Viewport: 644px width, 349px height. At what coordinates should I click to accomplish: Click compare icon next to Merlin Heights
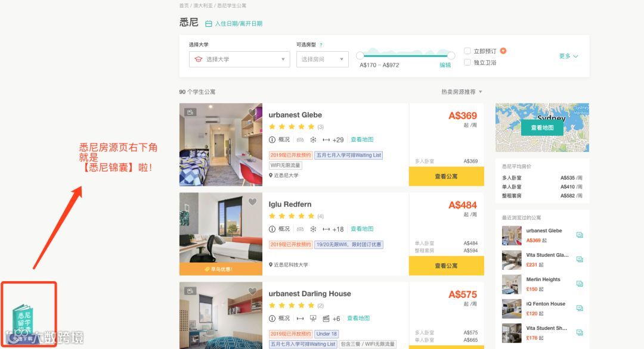point(580,284)
